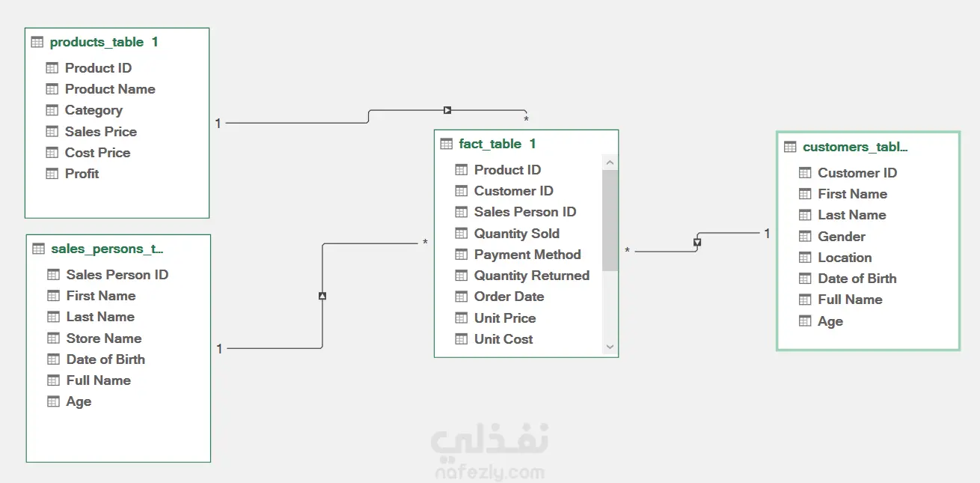Select Order Date field in fact_table
The image size is (980, 483).
point(509,297)
